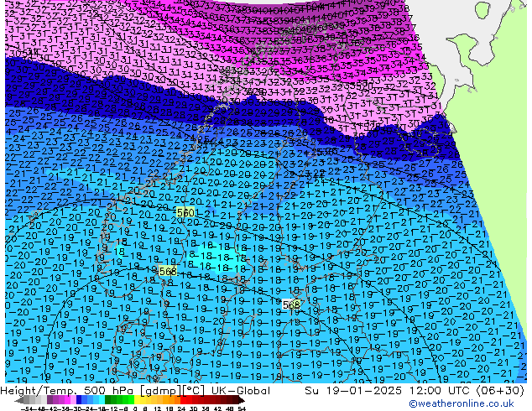The height and width of the screenshot is (411, 532).
Task: Click the bright green -6 legend swatch
Action: coord(131,400)
